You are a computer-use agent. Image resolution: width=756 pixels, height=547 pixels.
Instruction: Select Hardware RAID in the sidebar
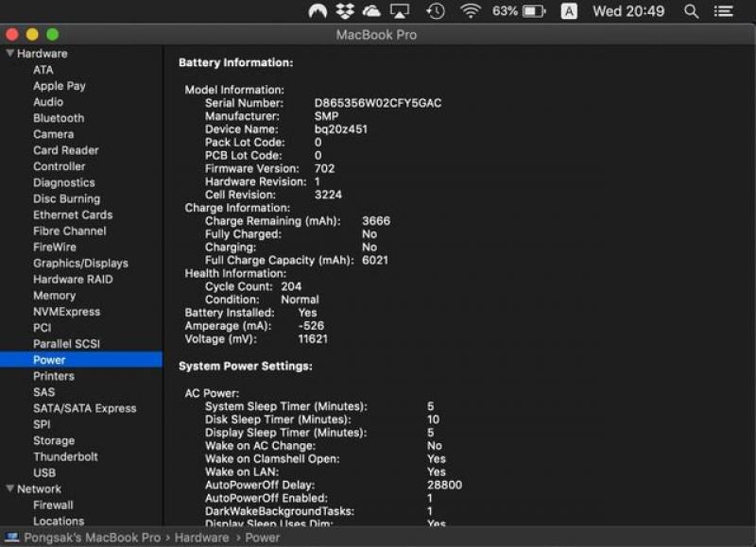pos(73,280)
